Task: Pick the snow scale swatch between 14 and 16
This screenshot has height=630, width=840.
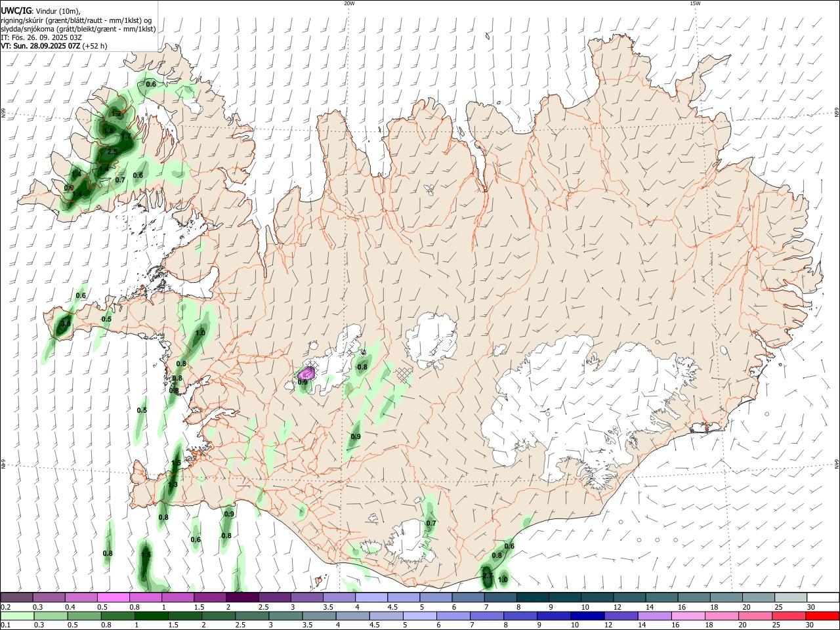Action: [x=662, y=597]
